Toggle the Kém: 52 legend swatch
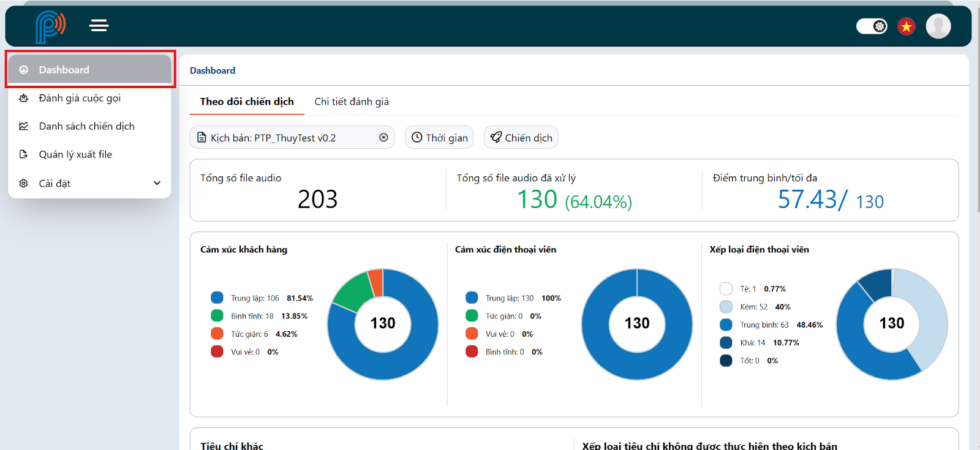 (726, 307)
